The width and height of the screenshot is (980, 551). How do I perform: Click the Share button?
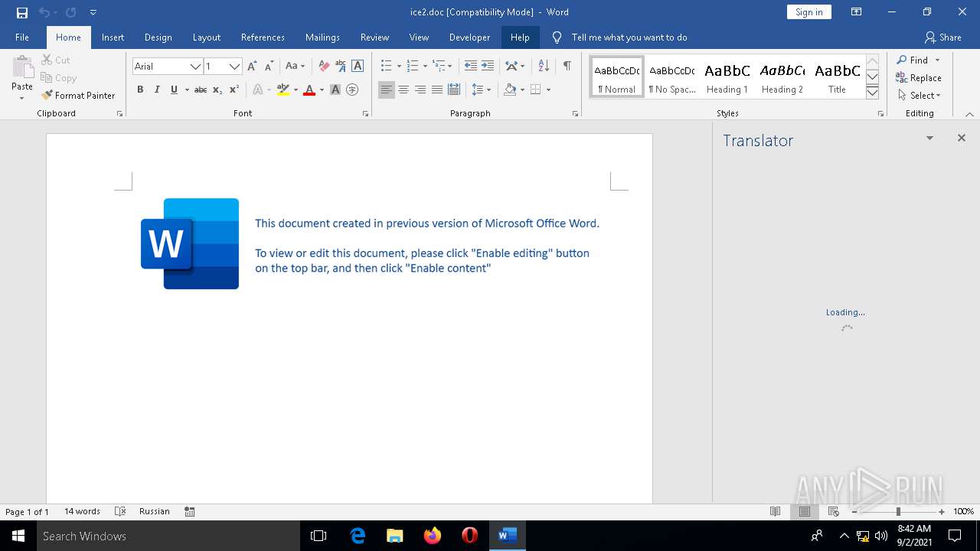point(942,37)
